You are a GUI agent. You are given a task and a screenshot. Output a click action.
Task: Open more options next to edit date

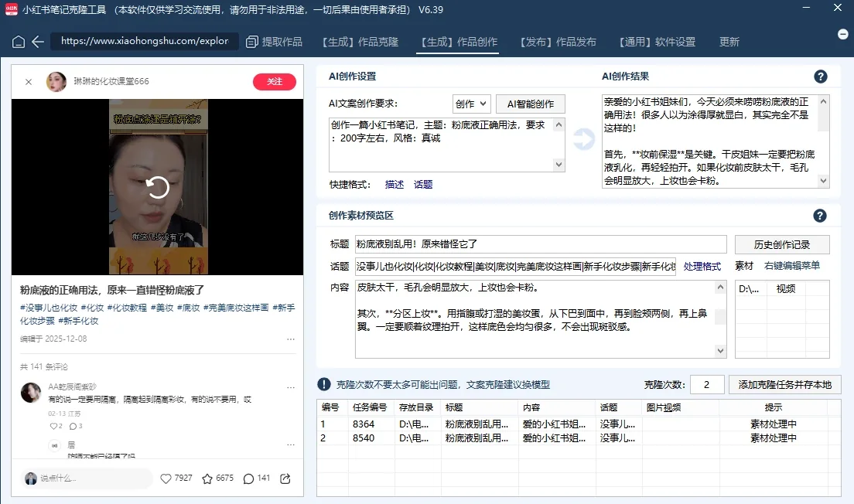point(291,339)
